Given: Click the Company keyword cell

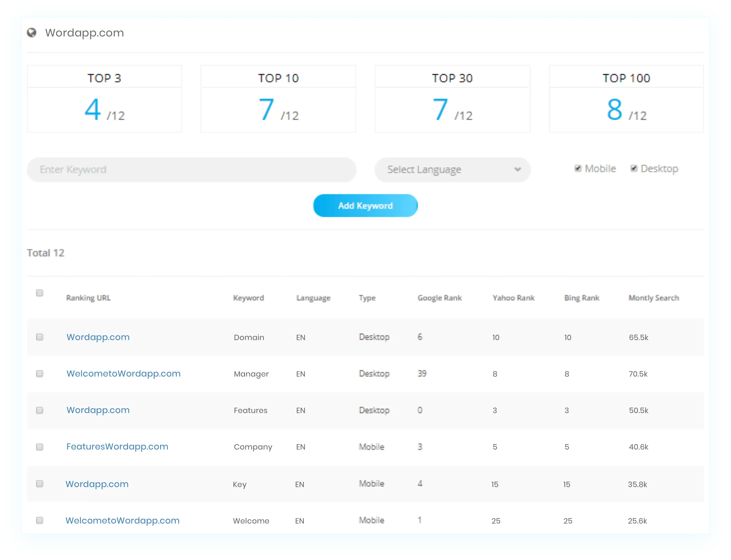Looking at the screenshot, I should tap(253, 447).
